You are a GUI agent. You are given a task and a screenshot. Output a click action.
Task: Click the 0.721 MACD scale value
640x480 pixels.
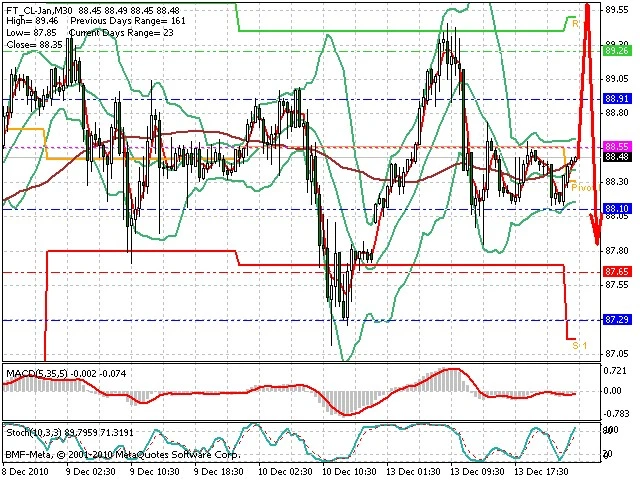pos(615,371)
